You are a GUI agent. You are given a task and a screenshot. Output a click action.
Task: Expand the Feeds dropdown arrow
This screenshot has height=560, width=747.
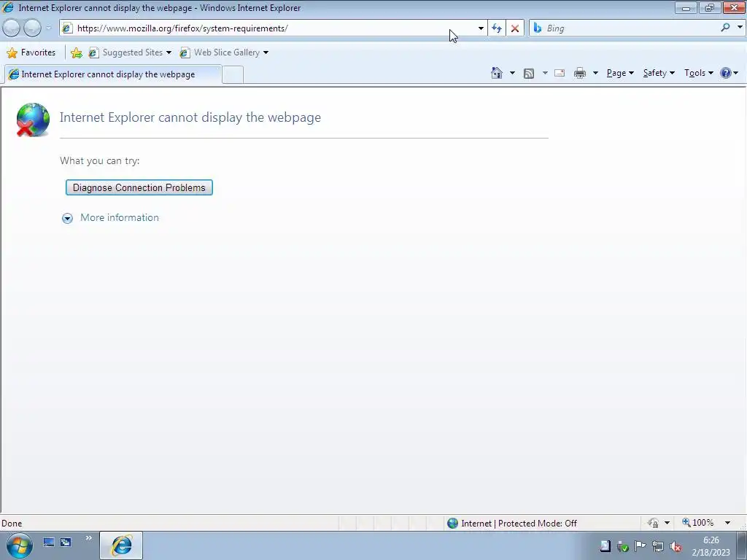point(545,73)
